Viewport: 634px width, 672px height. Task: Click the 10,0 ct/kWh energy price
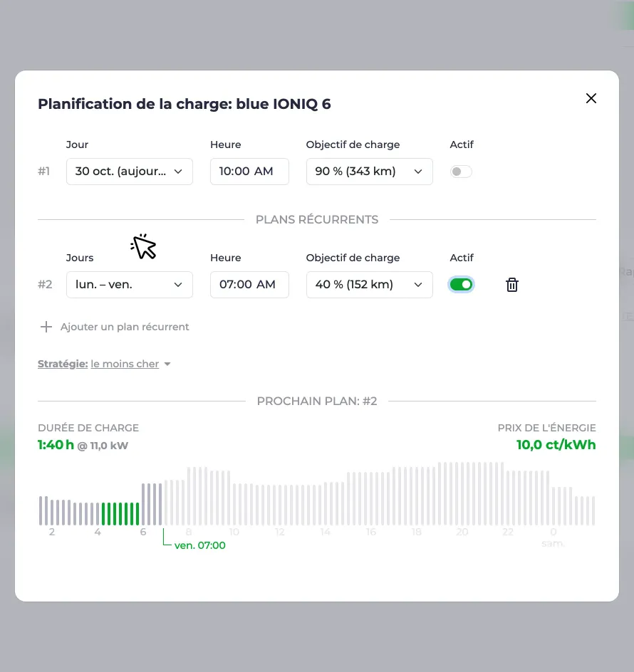point(556,445)
